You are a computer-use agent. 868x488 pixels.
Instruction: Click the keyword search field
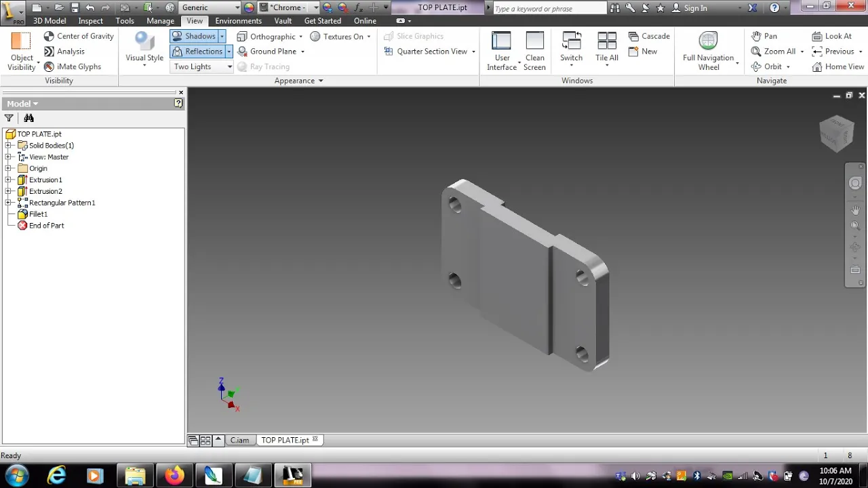click(549, 8)
